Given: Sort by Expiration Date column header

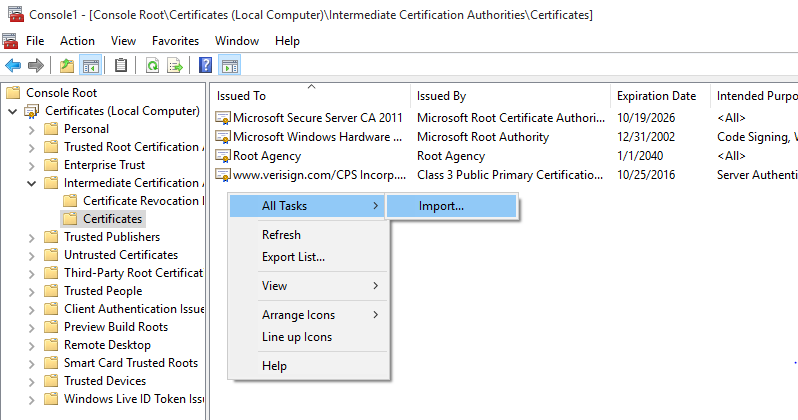Looking at the screenshot, I should [x=660, y=96].
